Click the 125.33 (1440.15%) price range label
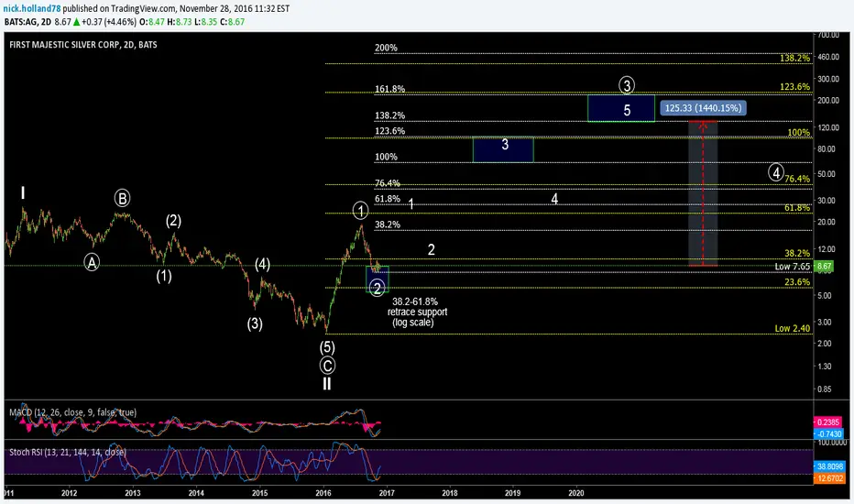The width and height of the screenshot is (854, 504). pos(703,108)
